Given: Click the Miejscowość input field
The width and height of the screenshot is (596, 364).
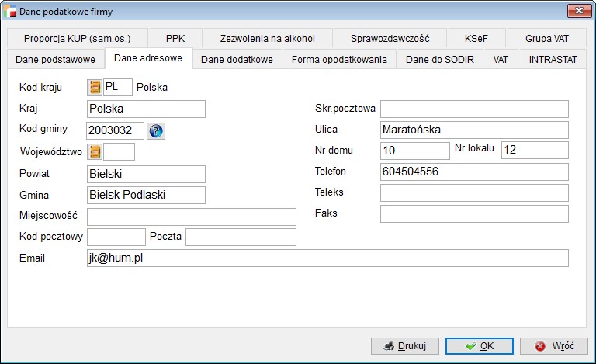Looking at the screenshot, I should (x=191, y=217).
